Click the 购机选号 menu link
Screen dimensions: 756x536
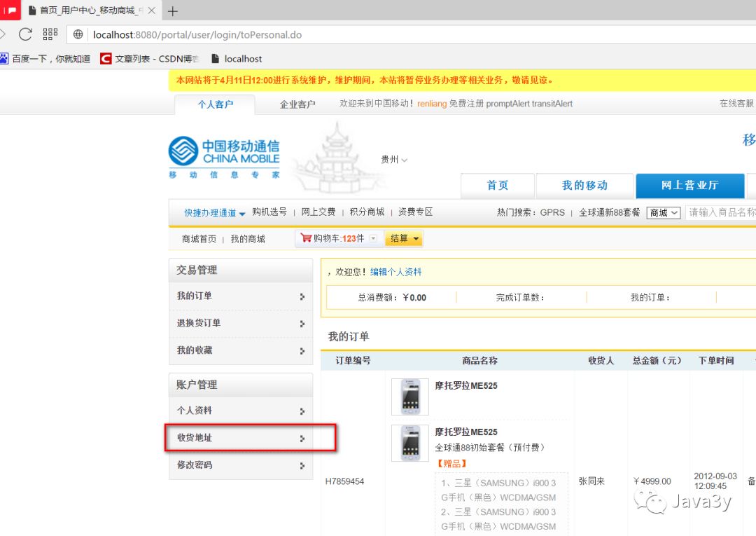point(269,212)
